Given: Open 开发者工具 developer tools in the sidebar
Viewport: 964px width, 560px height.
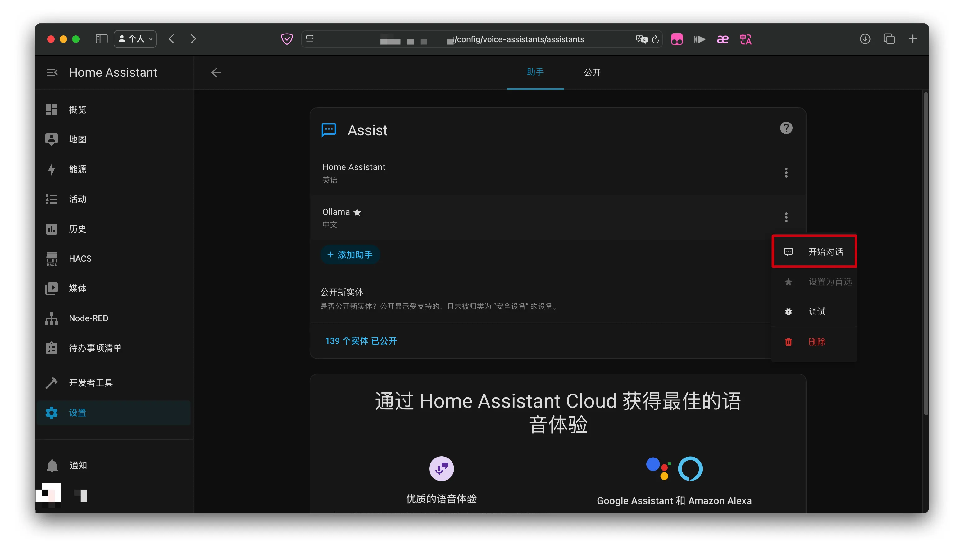Looking at the screenshot, I should (90, 383).
